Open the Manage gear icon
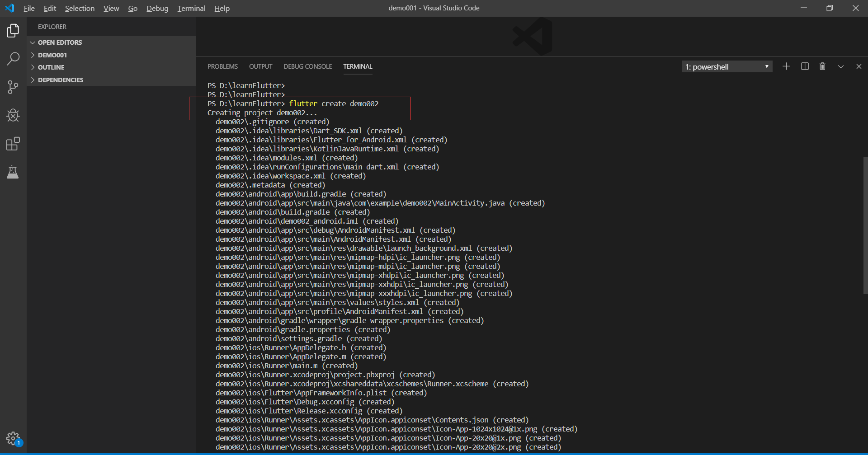Screen dimensions: 868x455 pyautogui.click(x=13, y=438)
